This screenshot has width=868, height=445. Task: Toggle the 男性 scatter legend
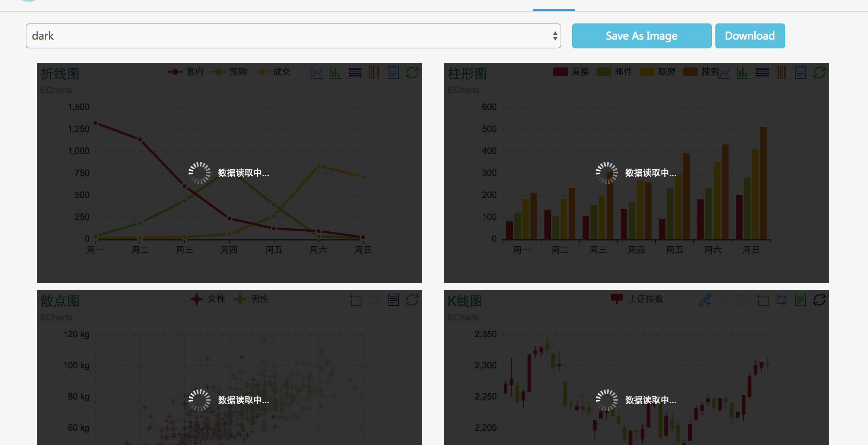pyautogui.click(x=251, y=299)
